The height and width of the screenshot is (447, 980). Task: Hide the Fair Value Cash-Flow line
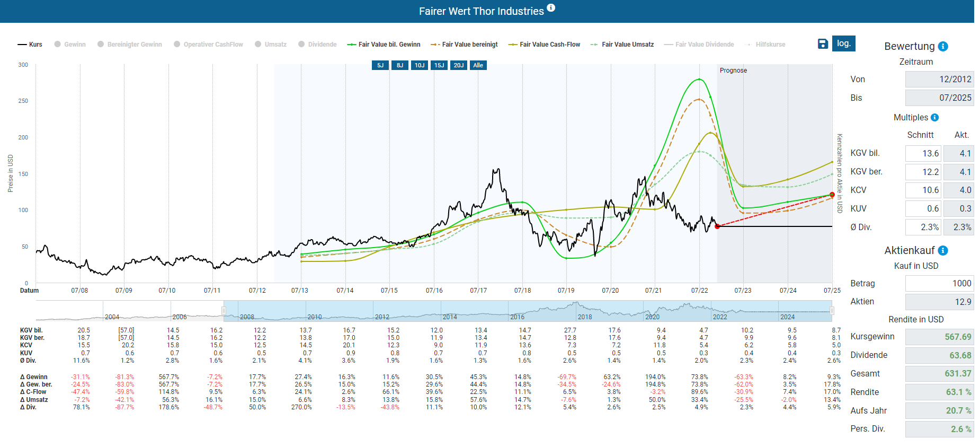tap(544, 45)
